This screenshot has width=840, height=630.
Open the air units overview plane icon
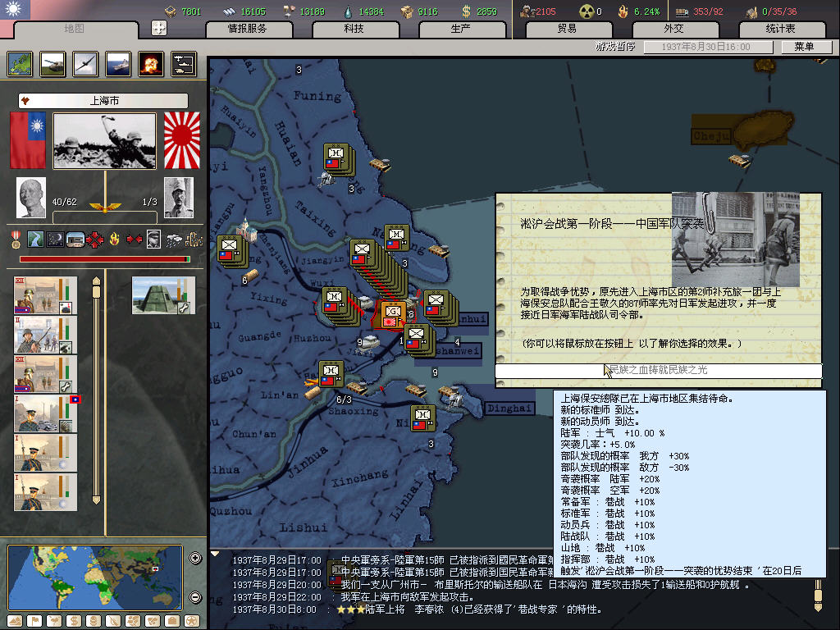[x=85, y=64]
